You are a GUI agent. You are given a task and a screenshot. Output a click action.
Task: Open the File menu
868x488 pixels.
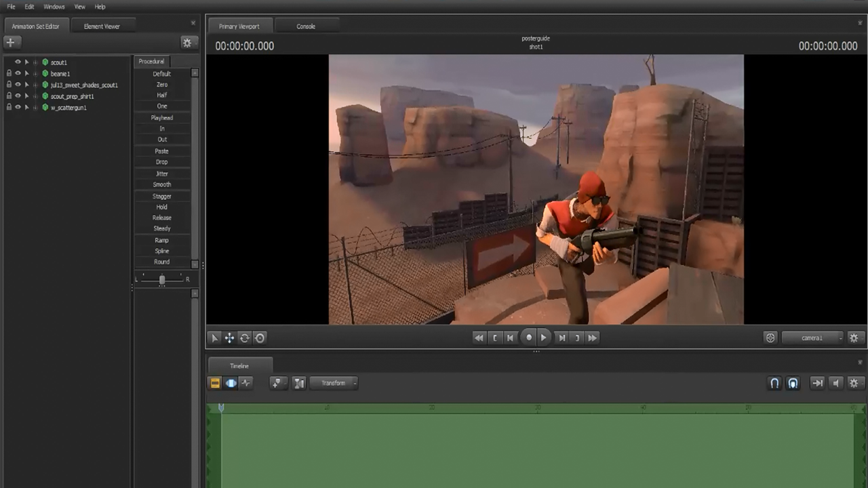click(x=11, y=7)
